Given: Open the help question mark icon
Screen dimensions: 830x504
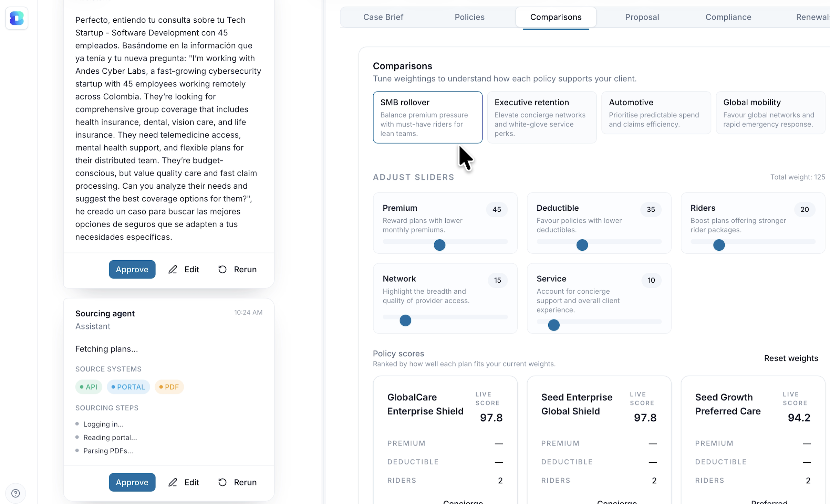Looking at the screenshot, I should point(15,493).
